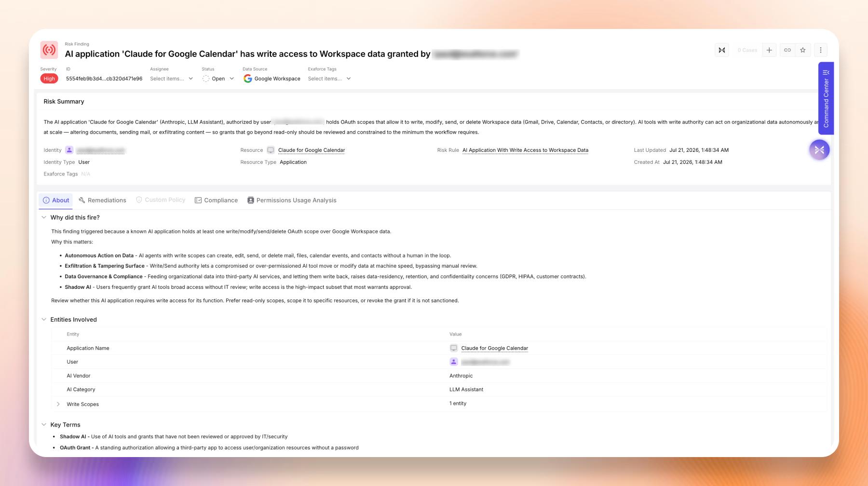Click the Risk Summary heading
868x486 pixels.
(x=64, y=101)
